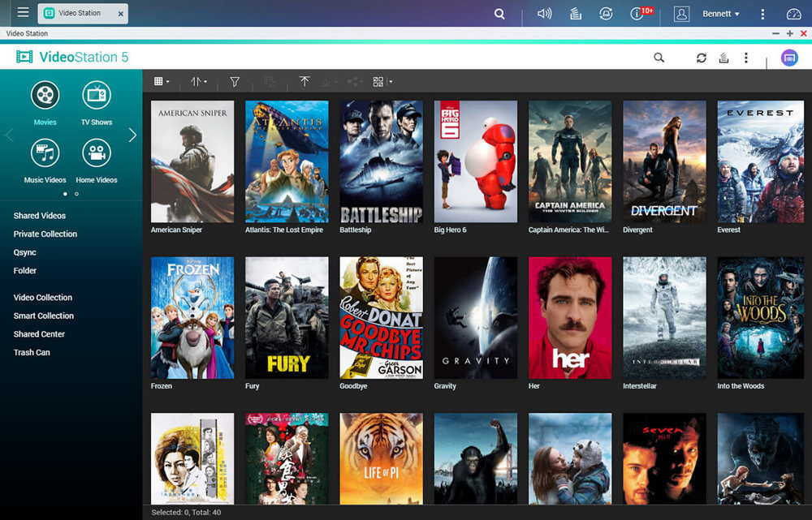
Task: Click the "Into the Woods" title text
Action: click(x=741, y=386)
